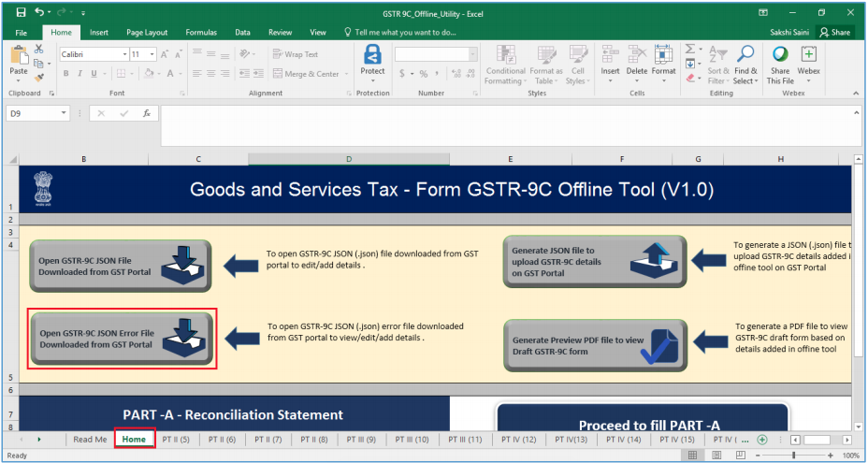Switch to the Review tab
Image resolution: width=868 pixels, height=463 pixels.
280,32
